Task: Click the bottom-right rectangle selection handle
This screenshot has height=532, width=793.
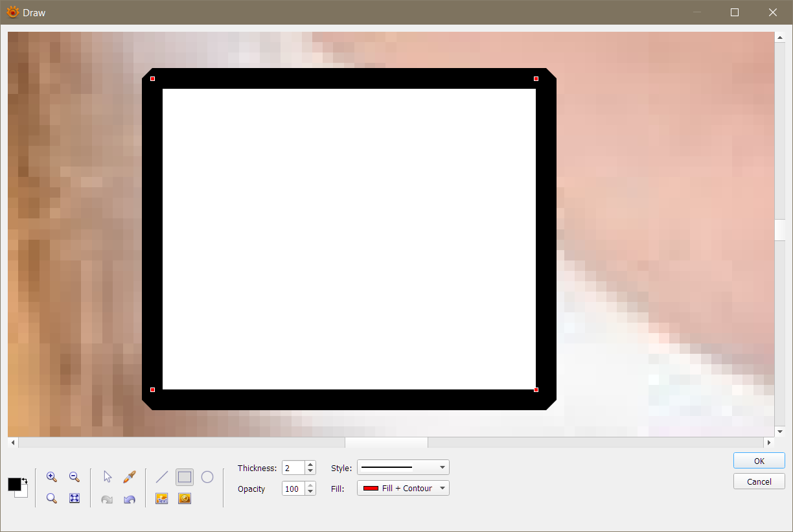Action: click(536, 389)
